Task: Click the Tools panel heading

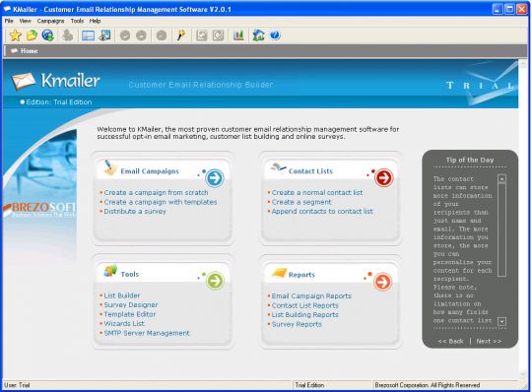Action: click(x=130, y=274)
